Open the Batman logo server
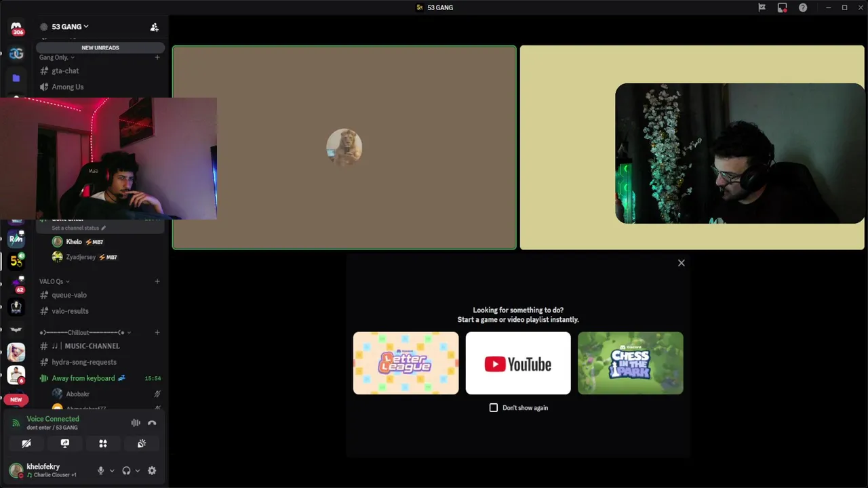 tap(16, 330)
